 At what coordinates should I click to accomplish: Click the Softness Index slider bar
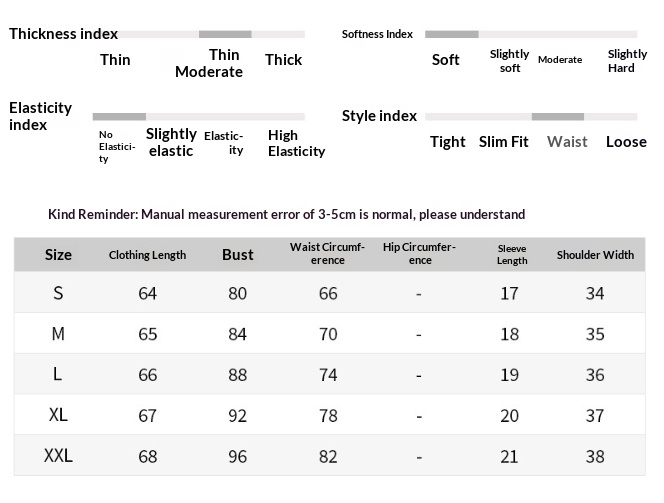tap(531, 34)
